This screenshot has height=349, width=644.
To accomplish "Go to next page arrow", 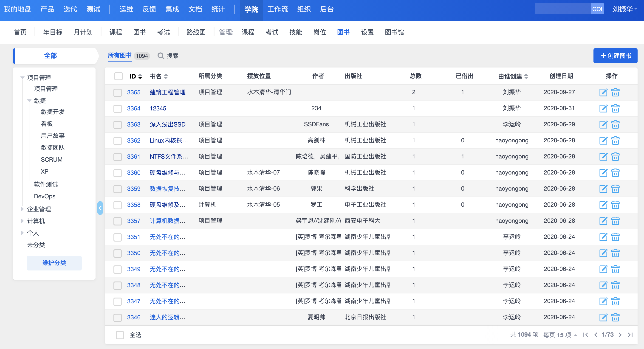I will click(620, 335).
